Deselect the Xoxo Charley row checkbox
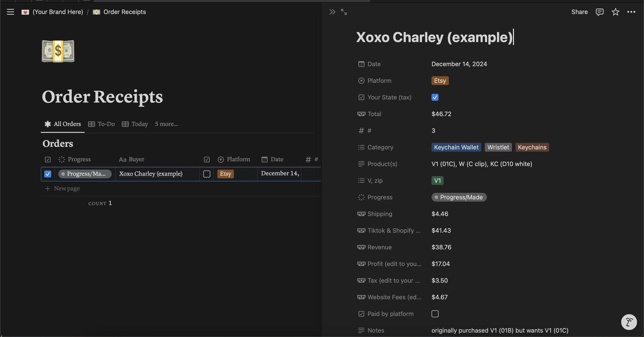Image resolution: width=644 pixels, height=337 pixels. 48,174
